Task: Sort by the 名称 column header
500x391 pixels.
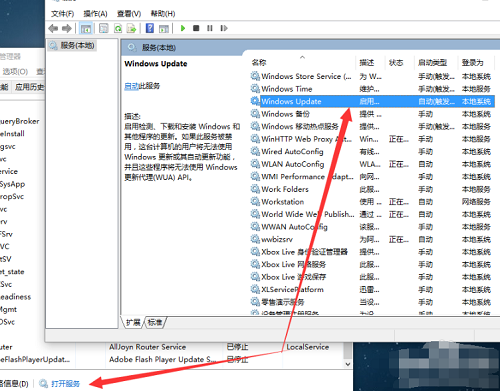Action: [259, 62]
